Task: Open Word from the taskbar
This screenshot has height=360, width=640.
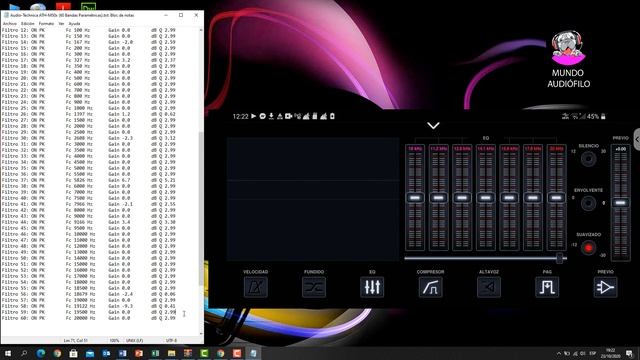Action: pos(122,353)
